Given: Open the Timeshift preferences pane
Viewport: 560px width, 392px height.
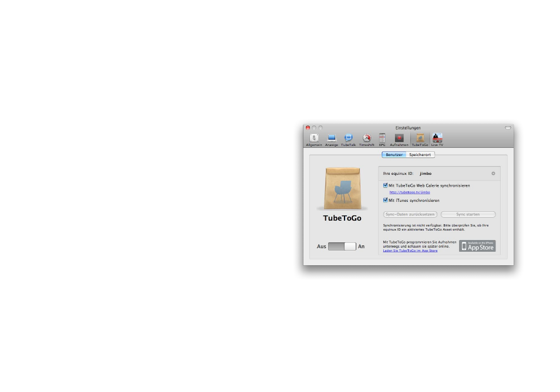Looking at the screenshot, I should (x=366, y=140).
